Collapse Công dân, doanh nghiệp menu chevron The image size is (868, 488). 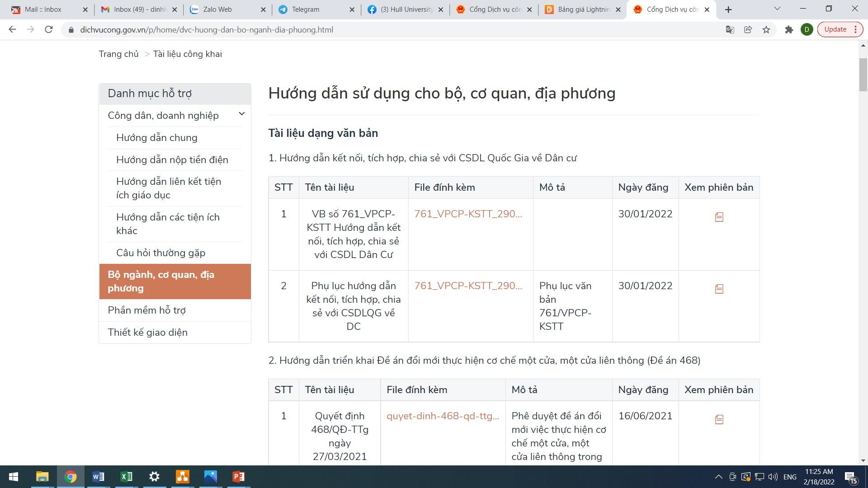(241, 114)
